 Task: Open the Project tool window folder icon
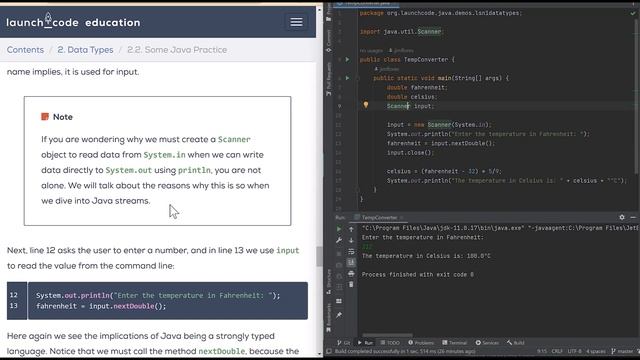click(329, 18)
